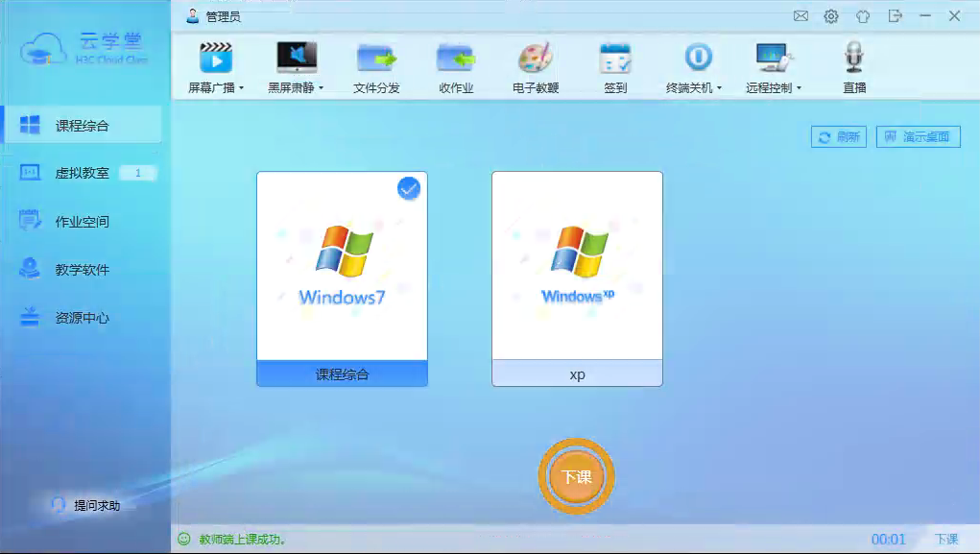Screen dimensions: 980x554
Task: Launch the 电子教鞭 palette tool
Action: [x=536, y=68]
